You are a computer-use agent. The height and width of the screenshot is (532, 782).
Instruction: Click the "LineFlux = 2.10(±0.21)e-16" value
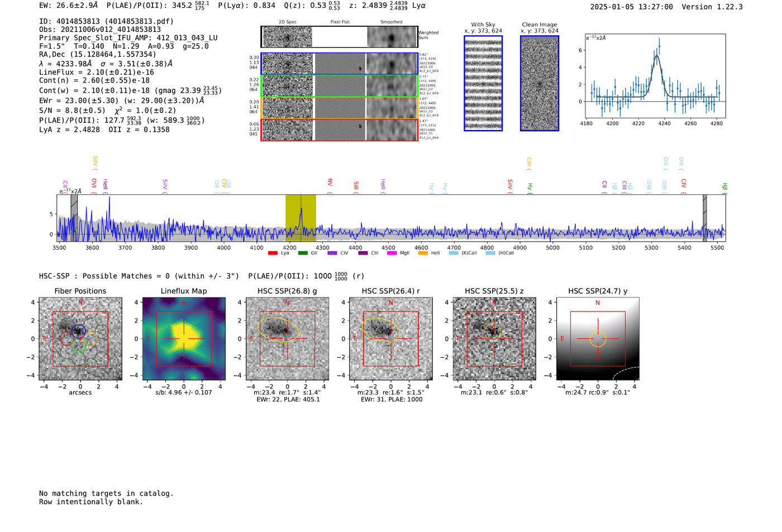tap(97, 72)
